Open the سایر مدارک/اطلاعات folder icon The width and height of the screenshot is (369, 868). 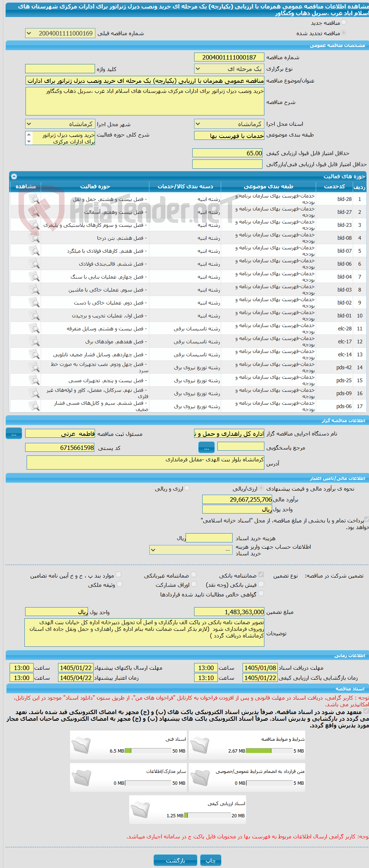point(81,777)
